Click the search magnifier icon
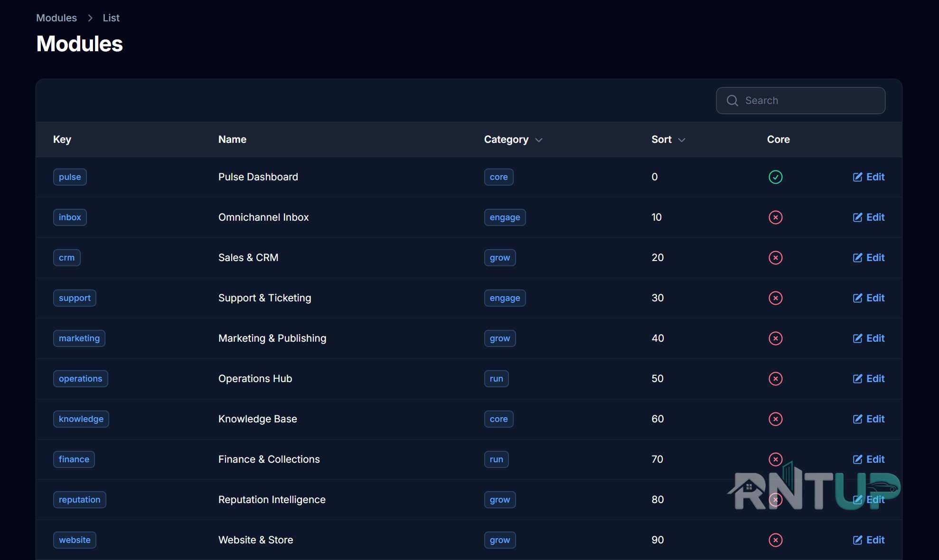939x560 pixels. (x=732, y=101)
